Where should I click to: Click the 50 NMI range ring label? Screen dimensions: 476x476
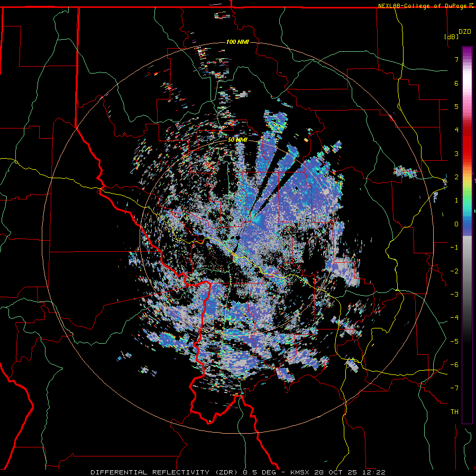[x=237, y=140]
